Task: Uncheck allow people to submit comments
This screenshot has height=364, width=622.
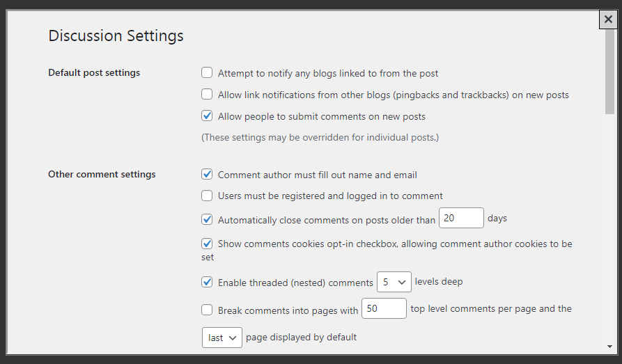Action: pyautogui.click(x=207, y=116)
